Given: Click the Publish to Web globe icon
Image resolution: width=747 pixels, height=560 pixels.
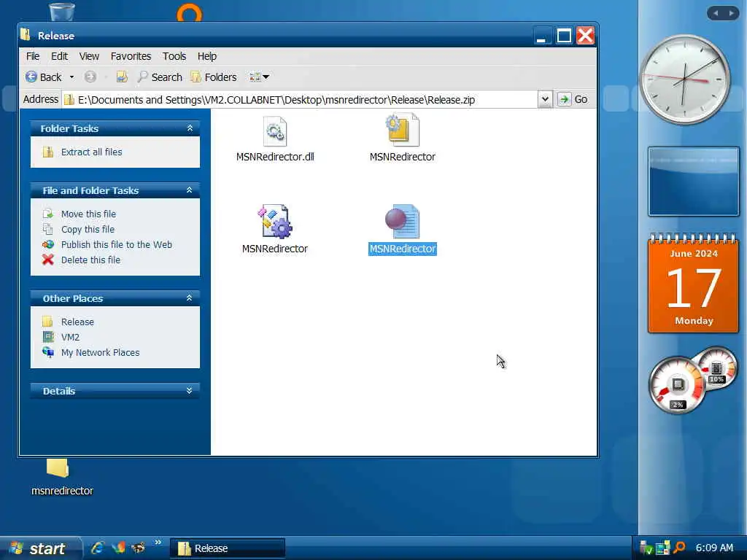Looking at the screenshot, I should [x=47, y=244].
